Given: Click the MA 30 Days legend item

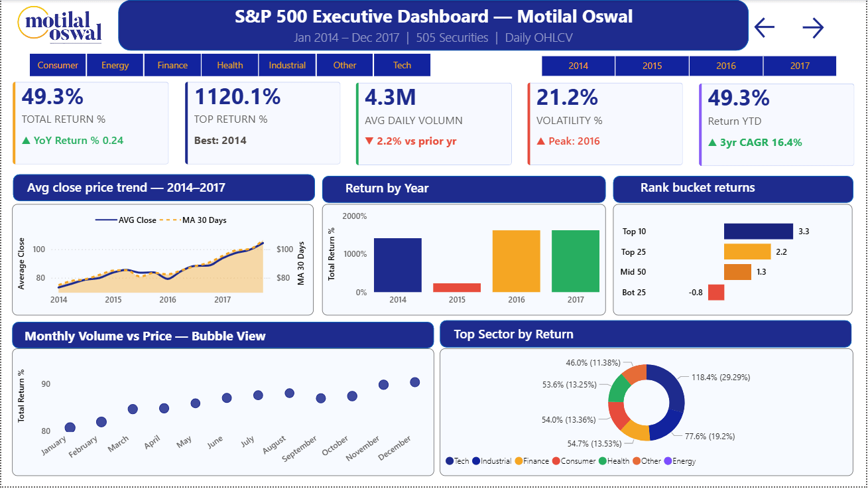Looking at the screenshot, I should tap(193, 220).
